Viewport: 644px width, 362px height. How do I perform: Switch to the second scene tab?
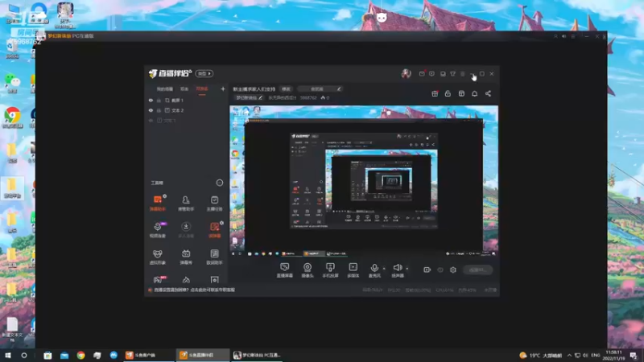click(x=184, y=89)
